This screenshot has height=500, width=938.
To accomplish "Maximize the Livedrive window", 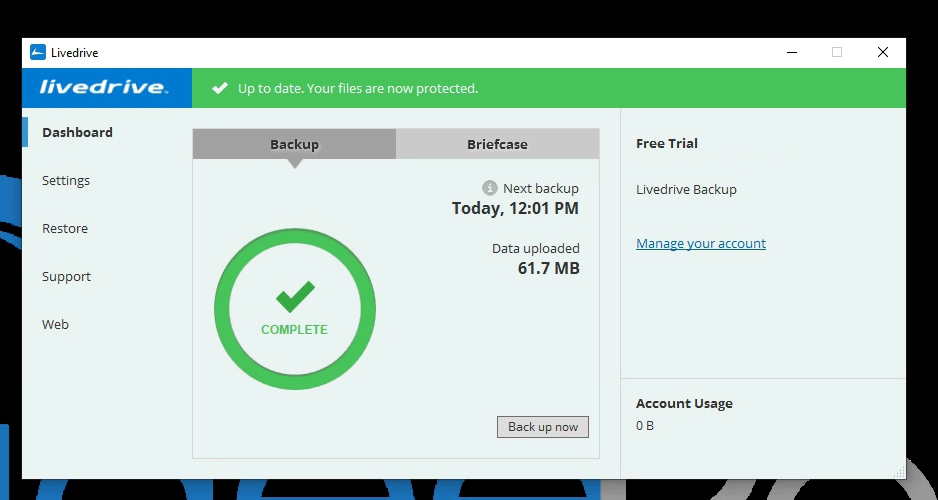I will (837, 53).
